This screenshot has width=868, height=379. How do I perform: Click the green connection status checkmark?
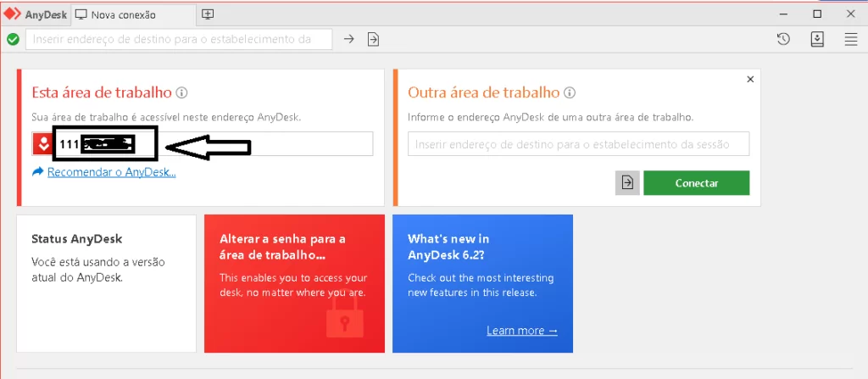tap(14, 39)
